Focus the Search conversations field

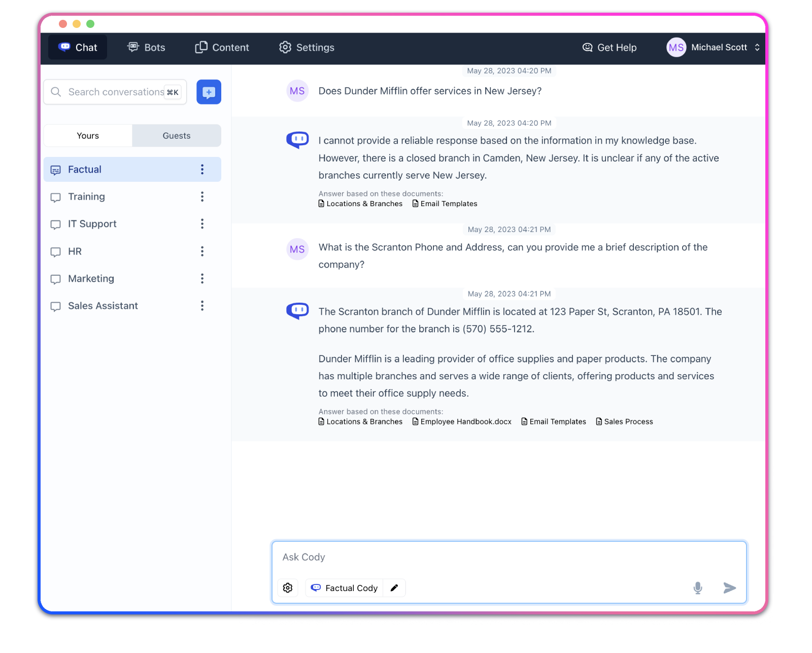pos(115,92)
